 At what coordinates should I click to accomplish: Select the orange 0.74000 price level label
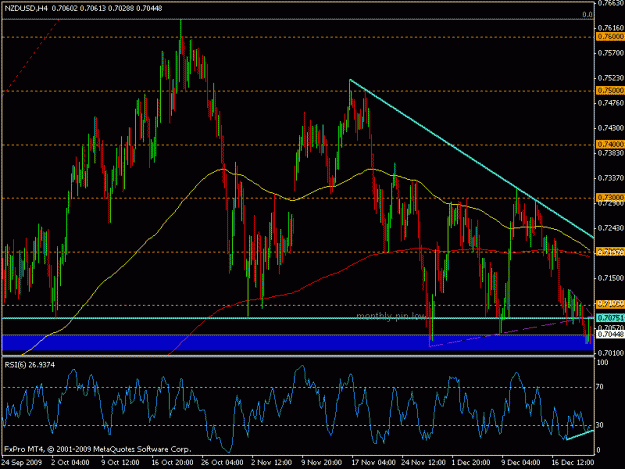coord(610,144)
